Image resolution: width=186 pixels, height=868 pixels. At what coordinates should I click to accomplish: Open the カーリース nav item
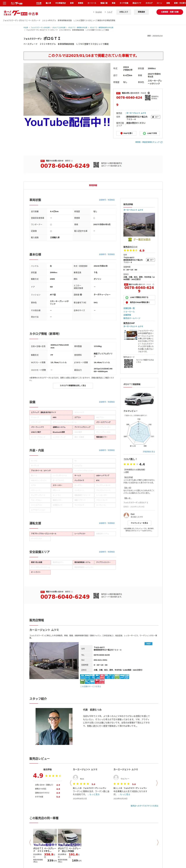92,3
